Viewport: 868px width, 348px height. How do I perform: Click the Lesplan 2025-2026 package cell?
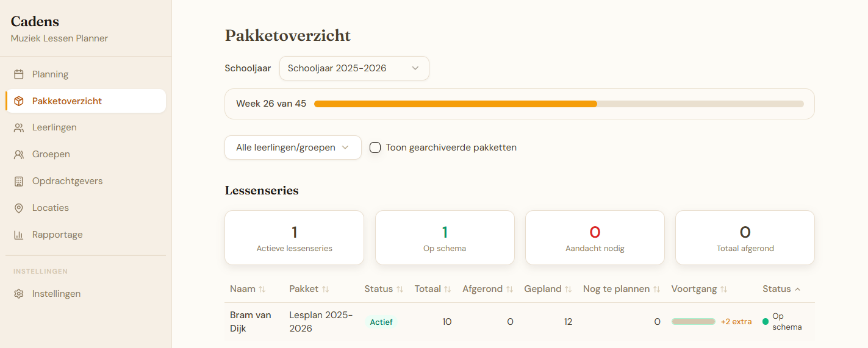pos(321,322)
